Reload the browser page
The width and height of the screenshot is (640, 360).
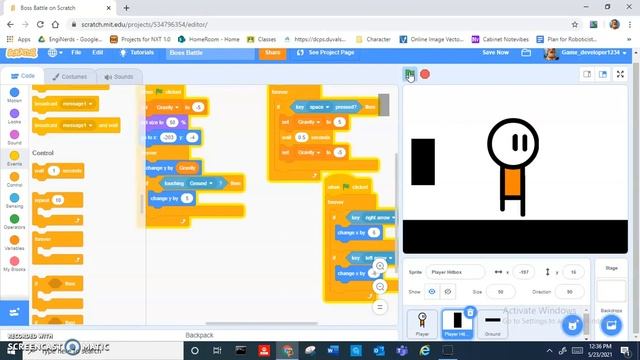[x=40, y=24]
